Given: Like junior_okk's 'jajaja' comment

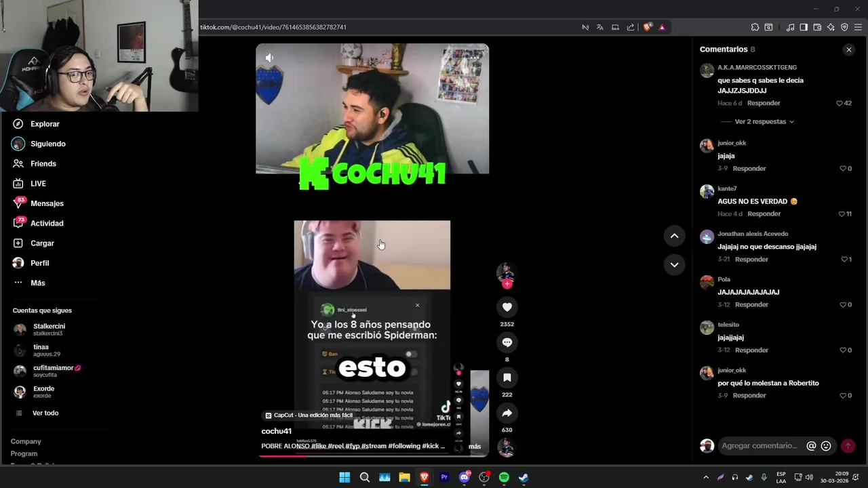Looking at the screenshot, I should click(843, 168).
